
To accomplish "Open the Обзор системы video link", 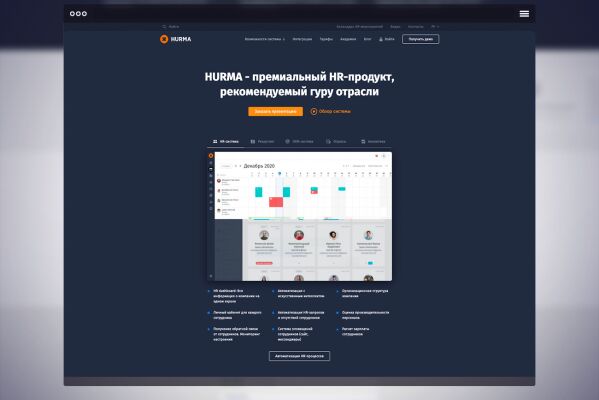I will [x=330, y=112].
